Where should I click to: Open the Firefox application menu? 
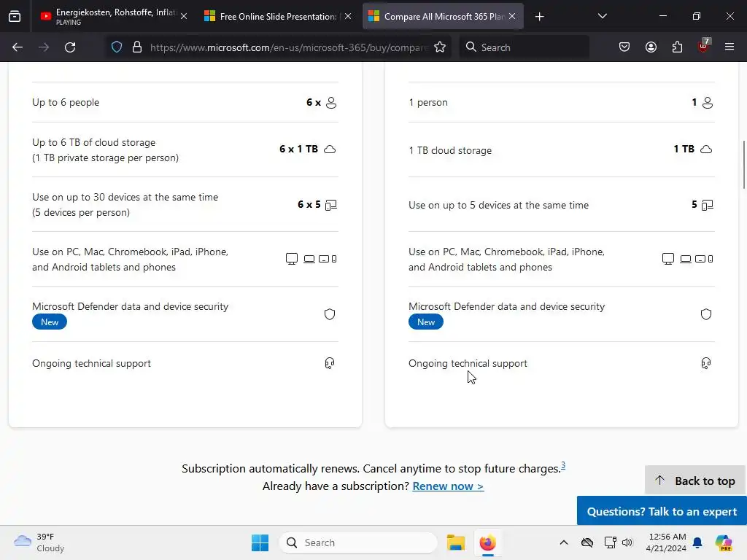(729, 47)
